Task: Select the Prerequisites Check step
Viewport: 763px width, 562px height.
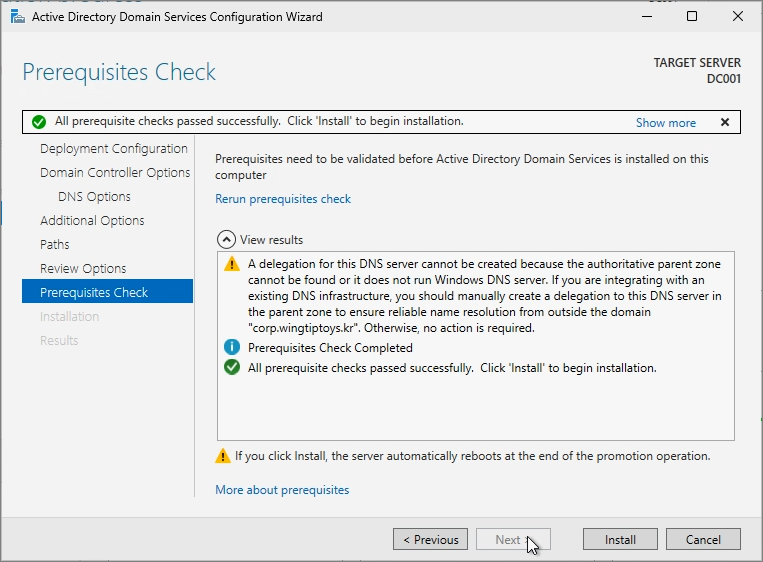Action: point(108,291)
